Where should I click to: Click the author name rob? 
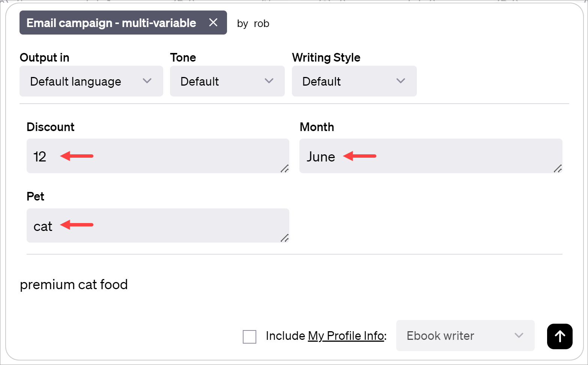point(261,23)
